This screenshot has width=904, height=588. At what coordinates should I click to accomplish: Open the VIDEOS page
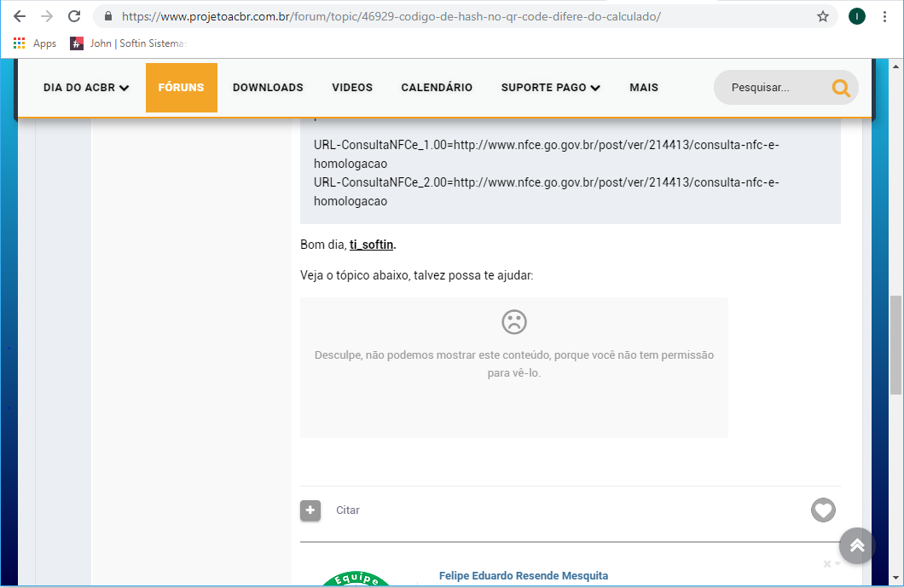coord(352,88)
